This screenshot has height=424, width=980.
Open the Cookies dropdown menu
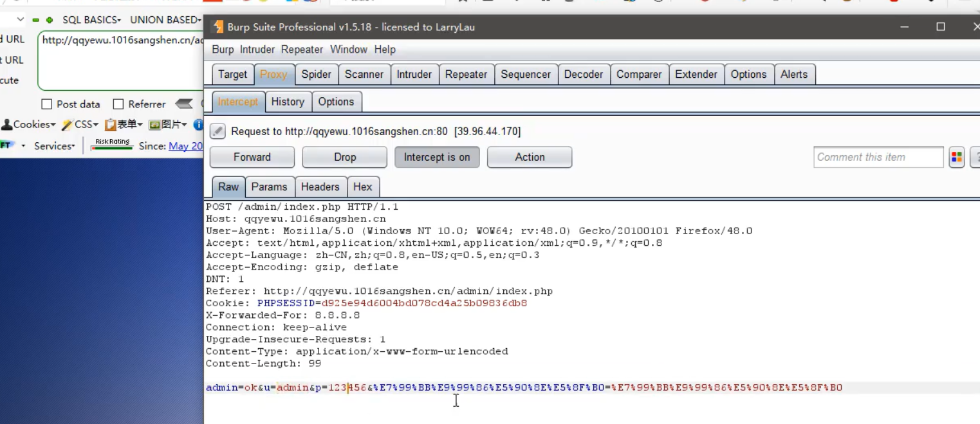30,124
